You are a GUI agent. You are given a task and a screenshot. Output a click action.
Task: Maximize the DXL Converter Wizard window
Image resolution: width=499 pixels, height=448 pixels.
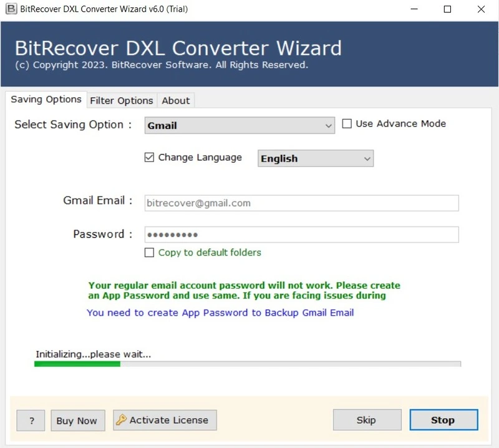pyautogui.click(x=447, y=9)
